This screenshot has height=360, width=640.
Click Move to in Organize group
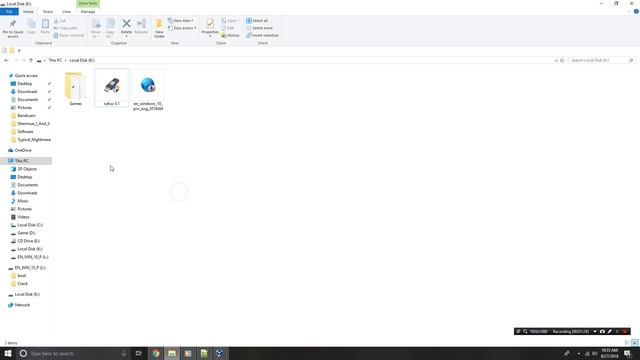point(96,28)
